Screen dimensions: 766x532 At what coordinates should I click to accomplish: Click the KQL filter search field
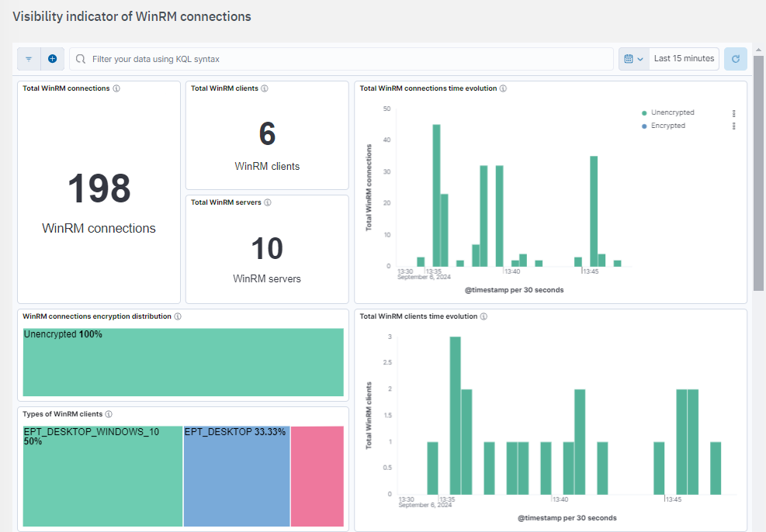pyautogui.click(x=341, y=59)
